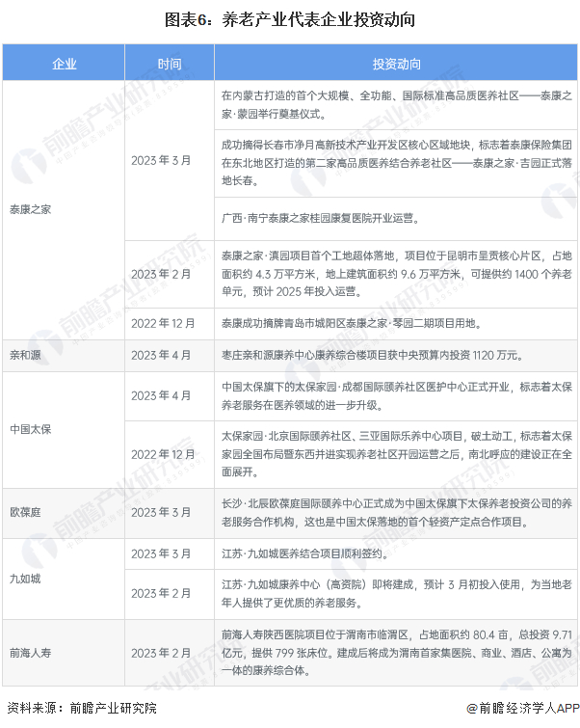Click 2023年2月 date in 九如城 row

(170, 594)
